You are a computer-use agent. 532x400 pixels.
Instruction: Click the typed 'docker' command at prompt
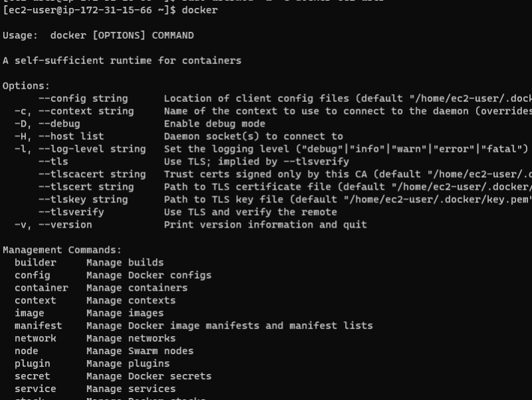pos(199,10)
